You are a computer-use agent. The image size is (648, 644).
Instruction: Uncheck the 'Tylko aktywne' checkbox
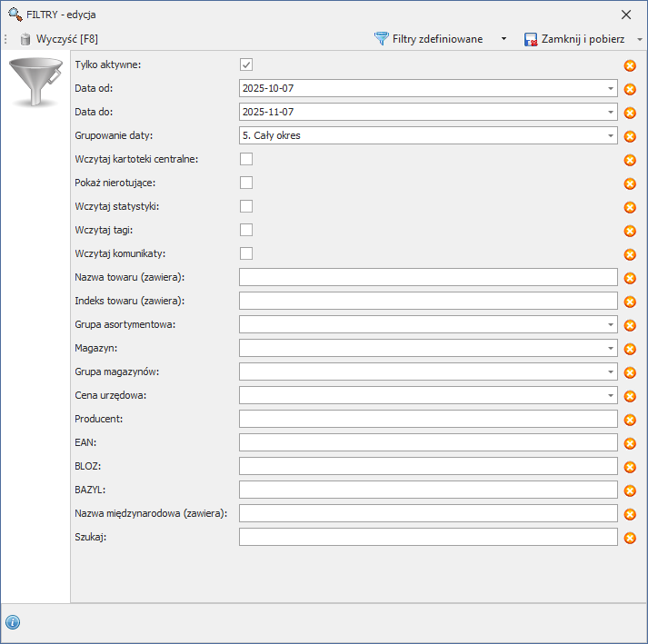coord(246,64)
